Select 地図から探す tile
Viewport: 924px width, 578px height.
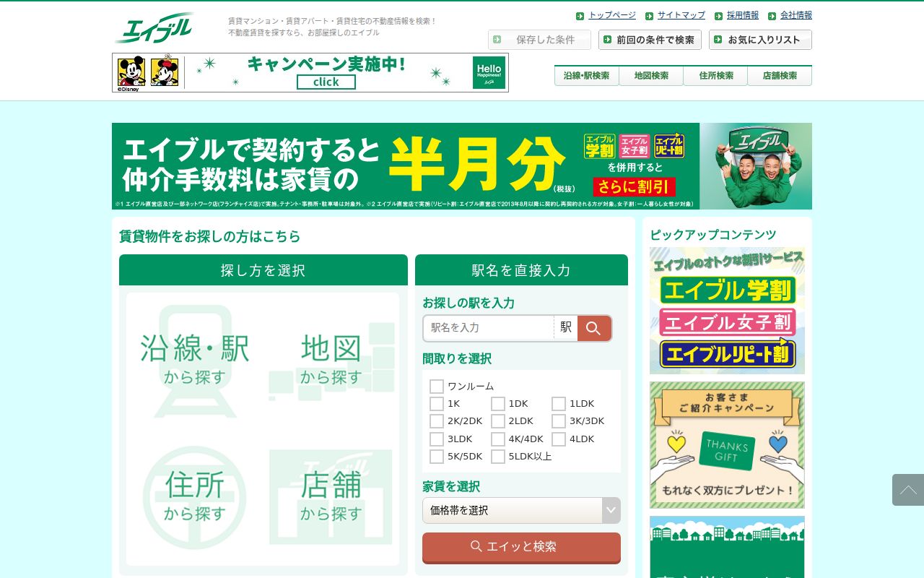tap(331, 360)
